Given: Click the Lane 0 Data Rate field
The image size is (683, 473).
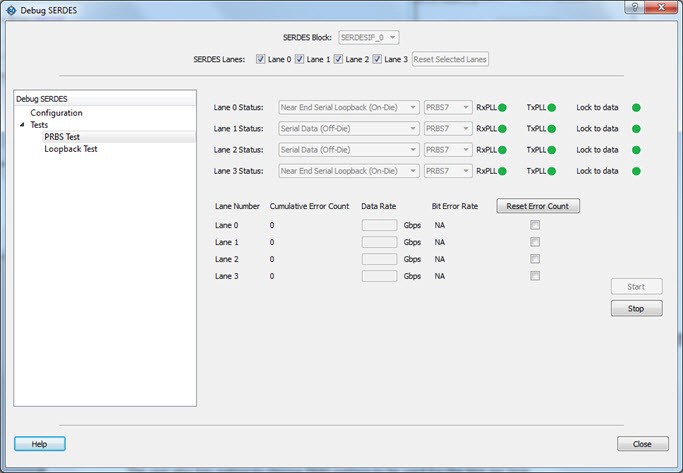Looking at the screenshot, I should 379,225.
